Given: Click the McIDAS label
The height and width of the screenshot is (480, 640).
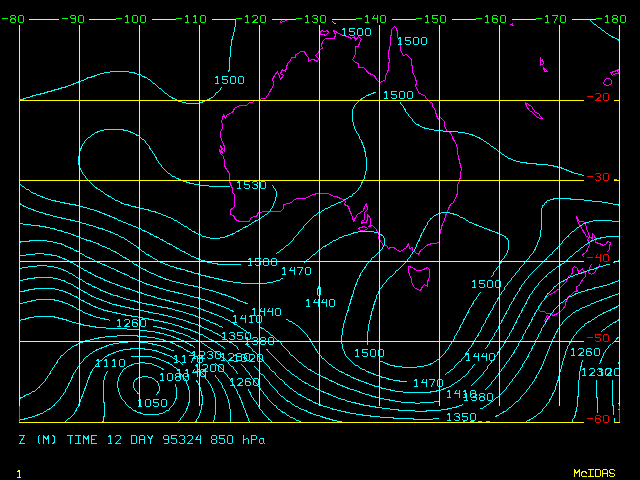Looking at the screenshot, I should 594,472.
